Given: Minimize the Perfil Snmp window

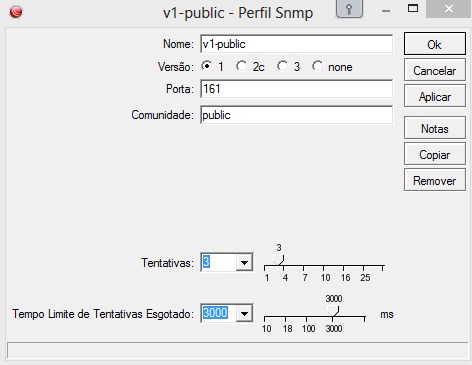Looking at the screenshot, I should (386, 11).
